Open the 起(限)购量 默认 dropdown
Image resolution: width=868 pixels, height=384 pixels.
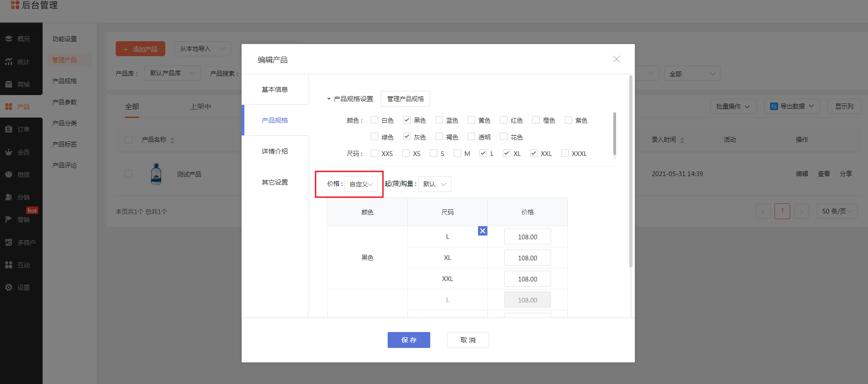pyautogui.click(x=434, y=184)
